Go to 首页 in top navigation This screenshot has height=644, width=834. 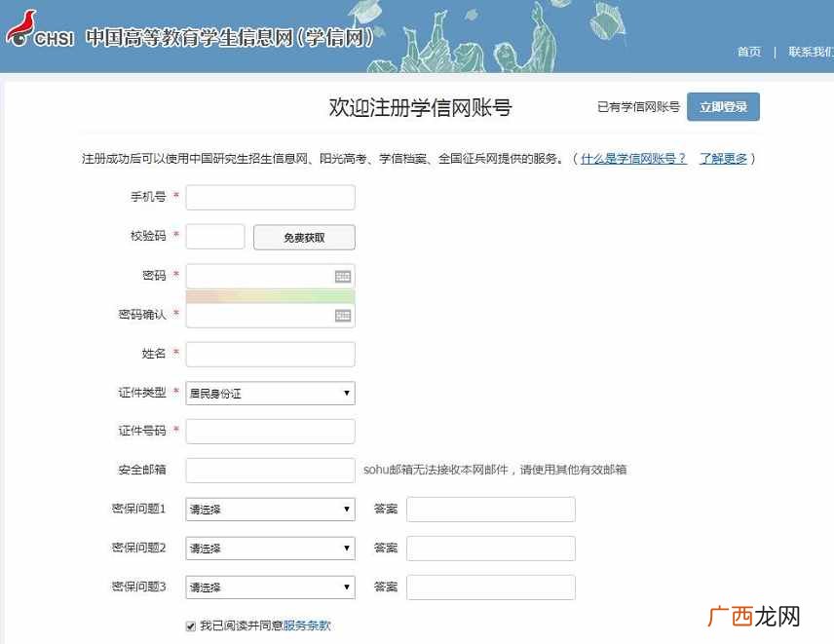click(x=749, y=52)
